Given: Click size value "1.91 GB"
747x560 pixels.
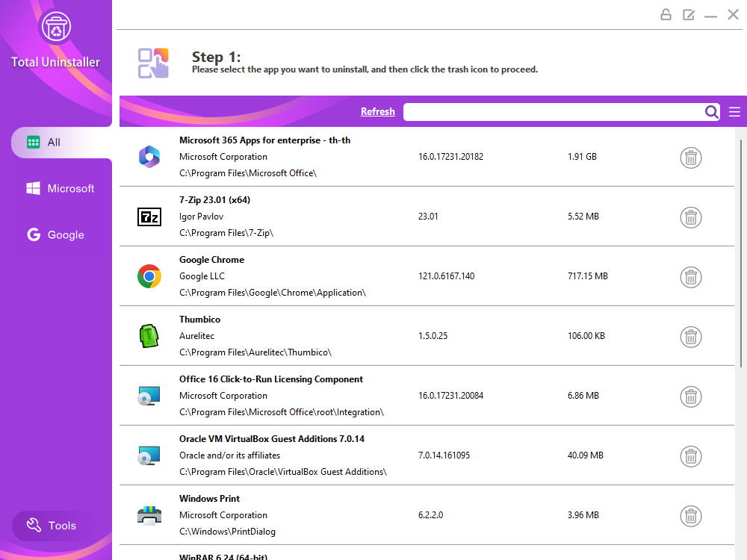Looking at the screenshot, I should [582, 157].
